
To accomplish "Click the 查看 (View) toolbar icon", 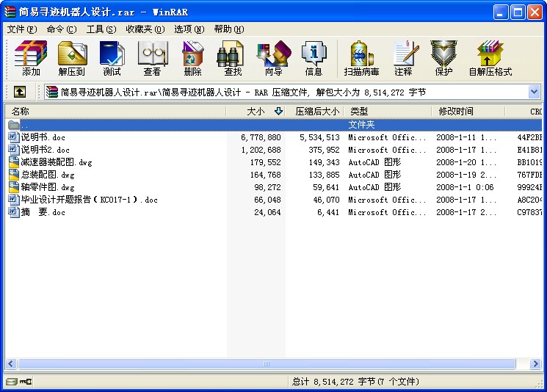I will tap(152, 58).
